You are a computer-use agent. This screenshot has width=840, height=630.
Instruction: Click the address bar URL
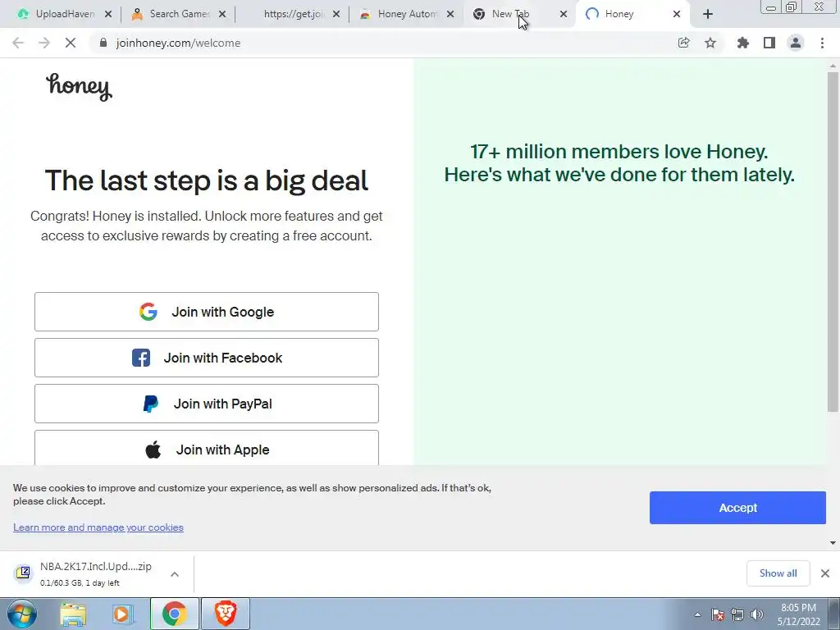point(178,43)
